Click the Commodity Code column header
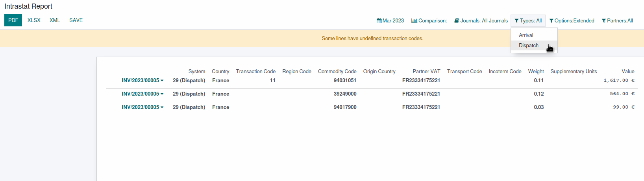 click(x=337, y=71)
